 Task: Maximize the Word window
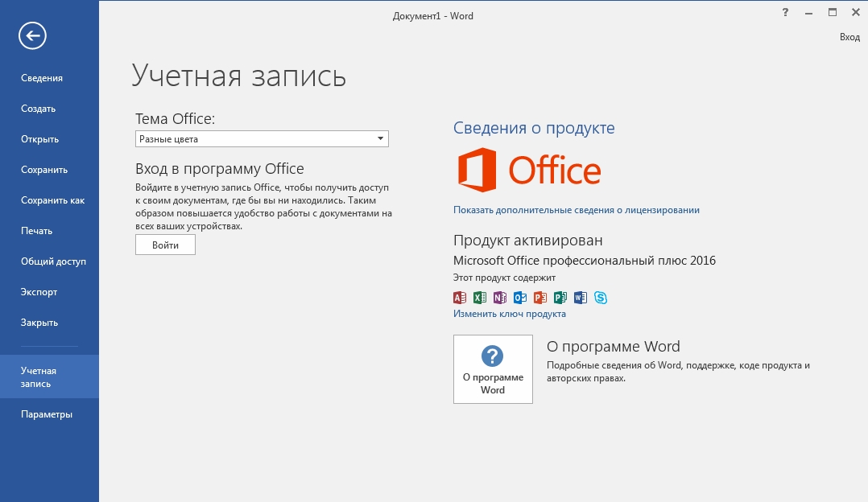pos(832,12)
